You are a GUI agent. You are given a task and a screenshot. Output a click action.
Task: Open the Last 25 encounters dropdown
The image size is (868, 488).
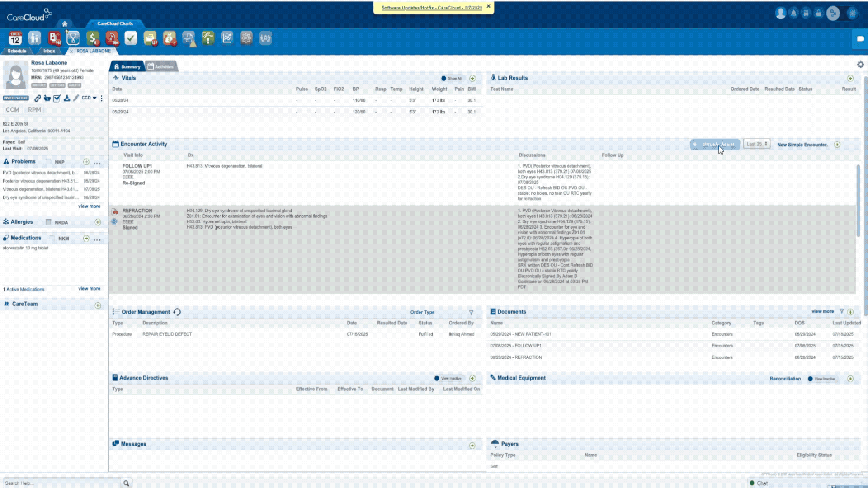pyautogui.click(x=757, y=144)
